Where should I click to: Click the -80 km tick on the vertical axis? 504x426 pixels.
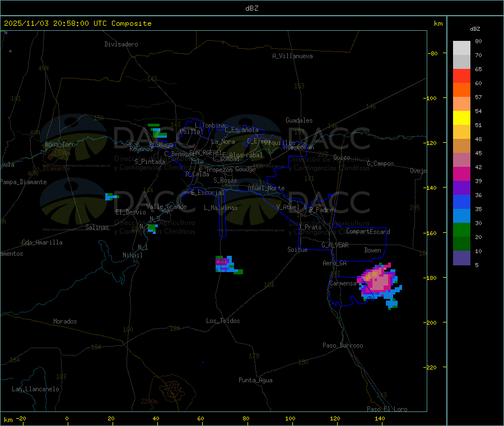433,53
